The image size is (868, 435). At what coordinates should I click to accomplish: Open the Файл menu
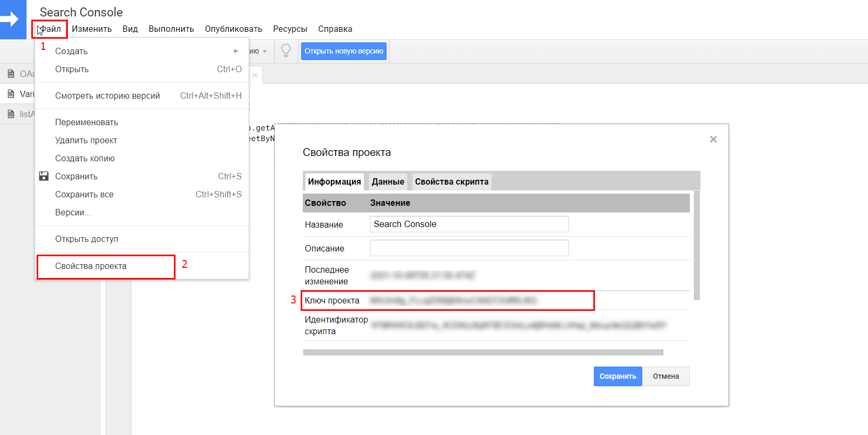(51, 29)
